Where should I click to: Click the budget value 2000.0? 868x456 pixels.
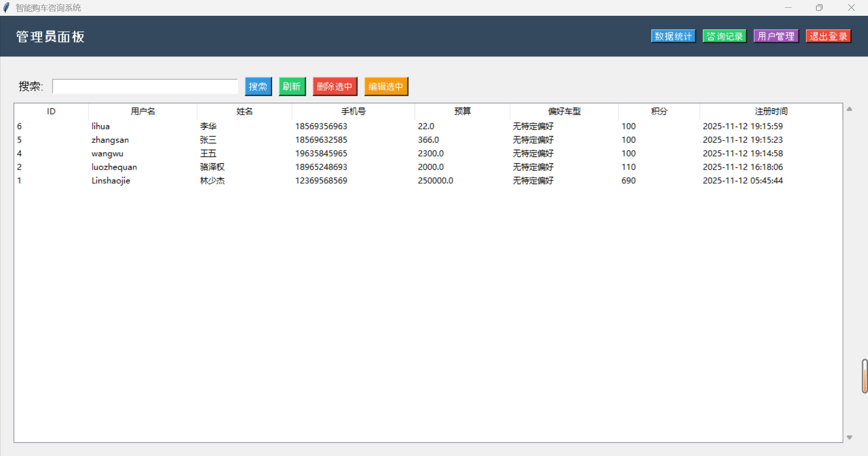pyautogui.click(x=431, y=167)
